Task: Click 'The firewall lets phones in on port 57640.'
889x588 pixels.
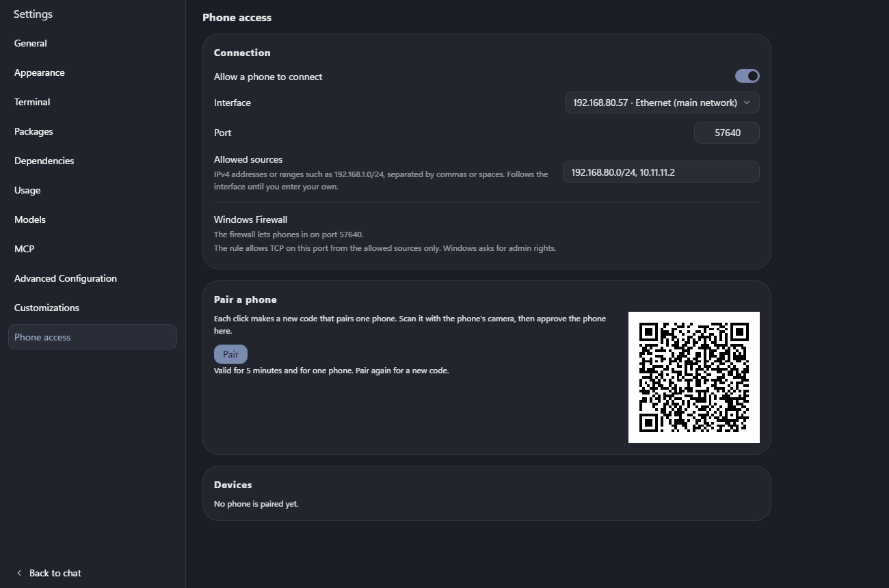Action: coord(289,235)
